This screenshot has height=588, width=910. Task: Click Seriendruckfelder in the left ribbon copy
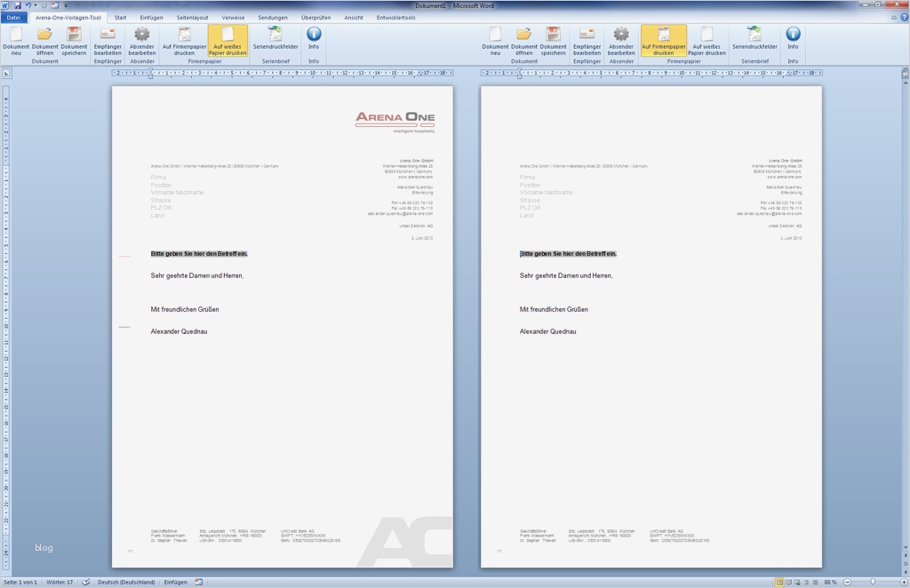click(275, 38)
